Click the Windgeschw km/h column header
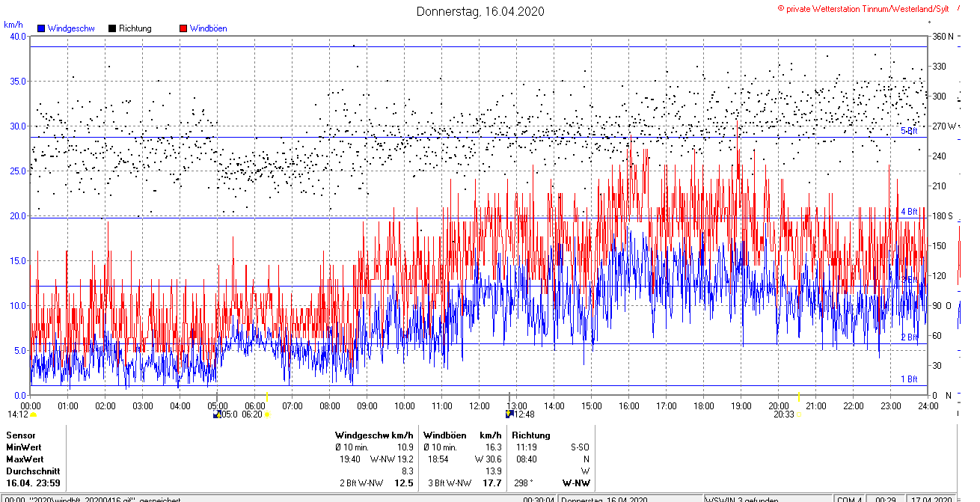Viewport: 980px width, 502px height. coord(374,435)
